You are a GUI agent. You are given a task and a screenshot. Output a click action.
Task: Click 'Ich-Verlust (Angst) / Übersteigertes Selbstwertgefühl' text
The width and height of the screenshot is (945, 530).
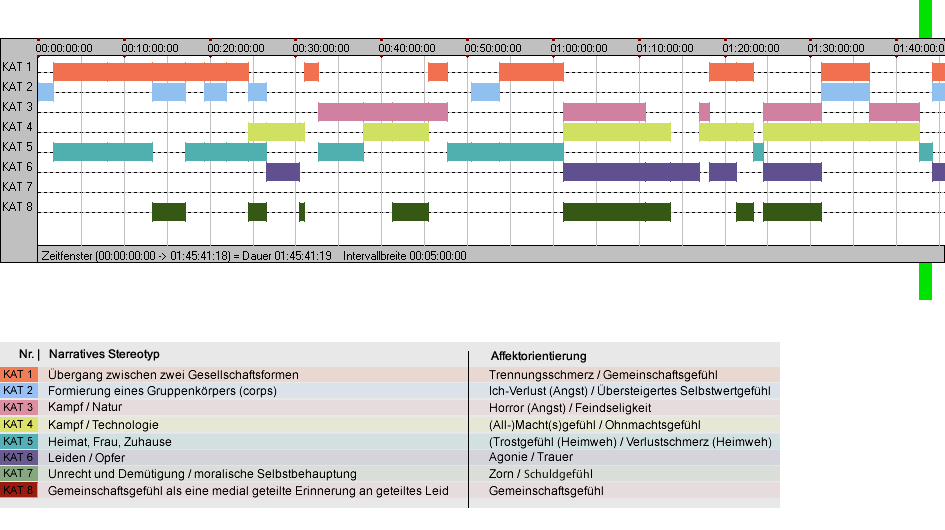pos(630,391)
